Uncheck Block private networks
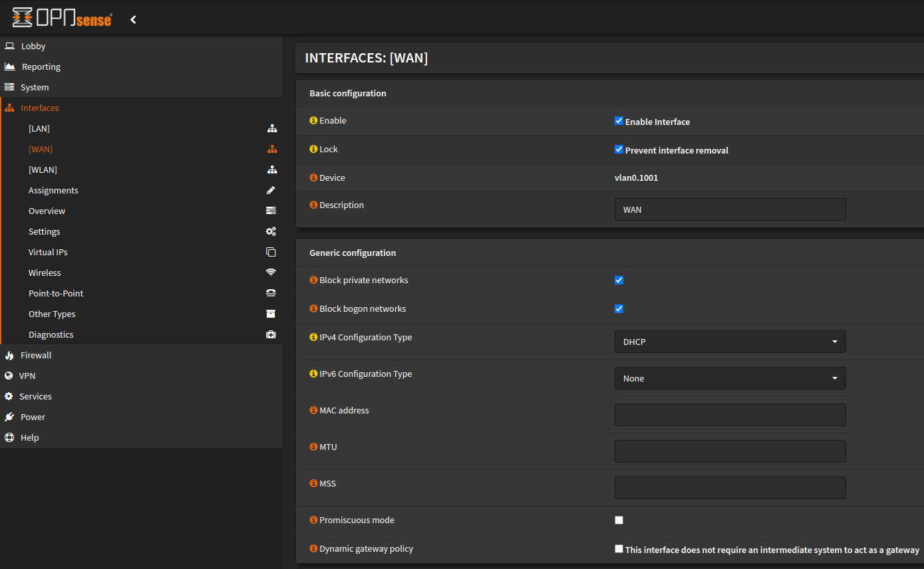Screen dimensions: 924x569 pos(619,281)
